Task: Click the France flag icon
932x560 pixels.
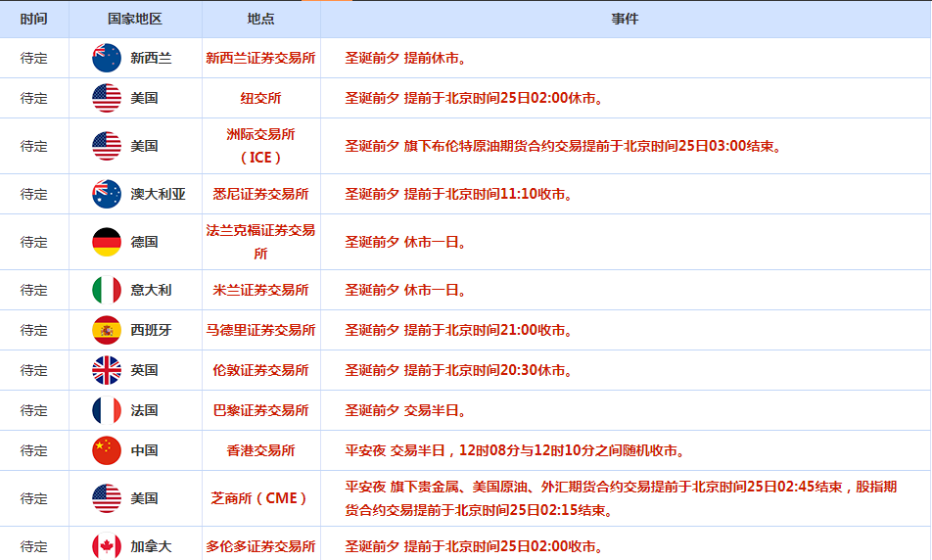Action: point(107,410)
